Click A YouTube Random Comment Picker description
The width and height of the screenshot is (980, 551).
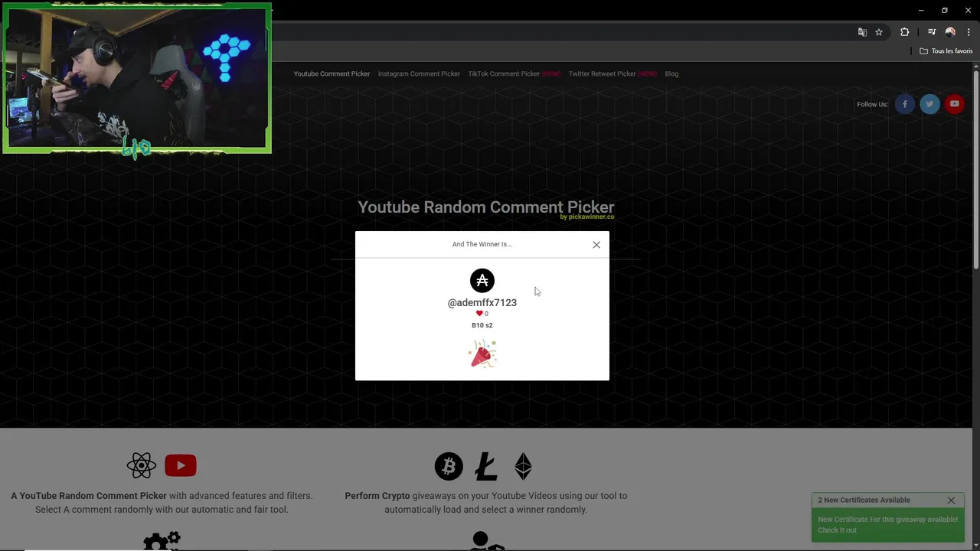(x=162, y=503)
